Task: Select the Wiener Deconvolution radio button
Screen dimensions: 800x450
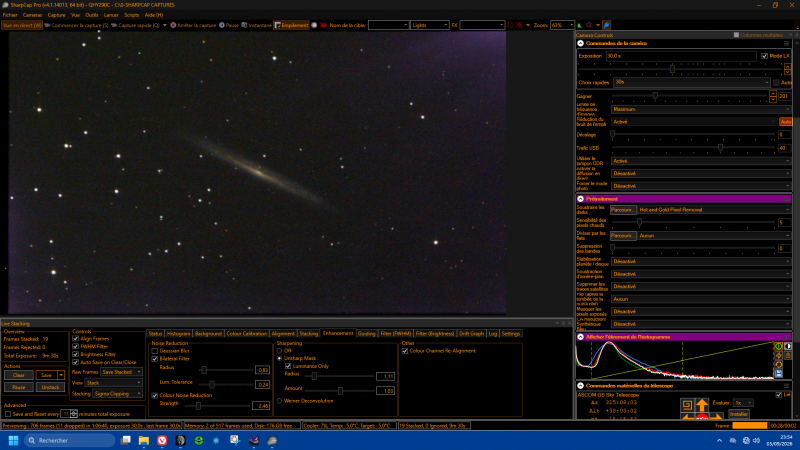Action: pyautogui.click(x=280, y=401)
